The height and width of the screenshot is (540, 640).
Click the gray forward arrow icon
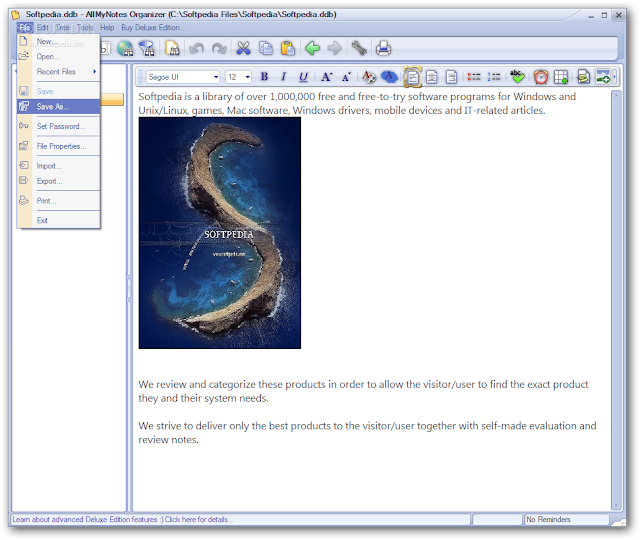[335, 48]
